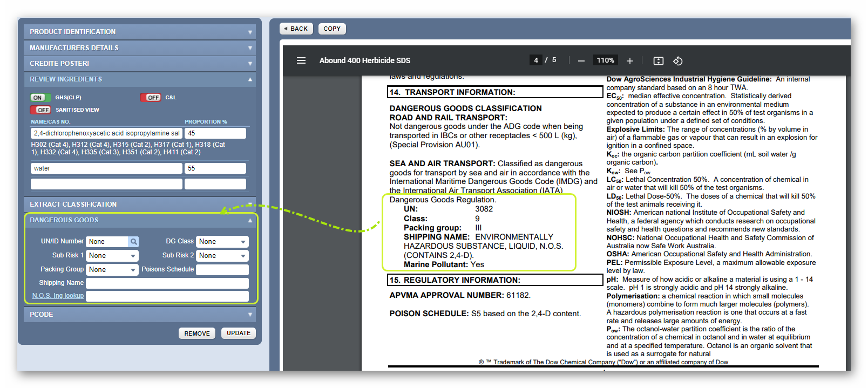Zoom out the PDF with minus icon

[581, 61]
